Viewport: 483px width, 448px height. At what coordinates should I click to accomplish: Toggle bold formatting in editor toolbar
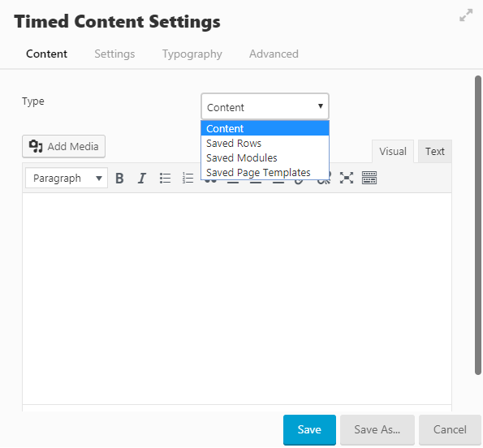click(x=119, y=179)
